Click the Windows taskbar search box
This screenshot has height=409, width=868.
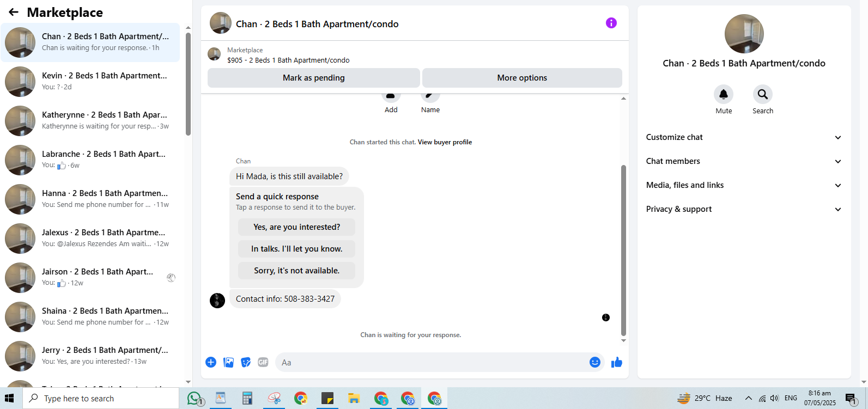coord(101,399)
